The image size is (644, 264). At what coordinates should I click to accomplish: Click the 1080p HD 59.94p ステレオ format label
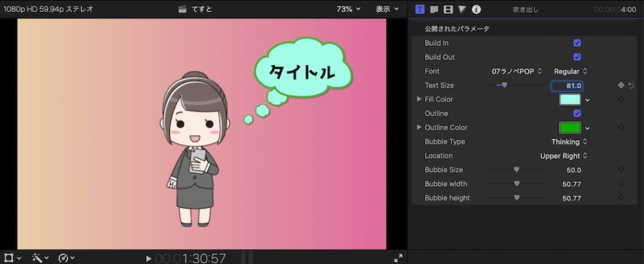[48, 9]
